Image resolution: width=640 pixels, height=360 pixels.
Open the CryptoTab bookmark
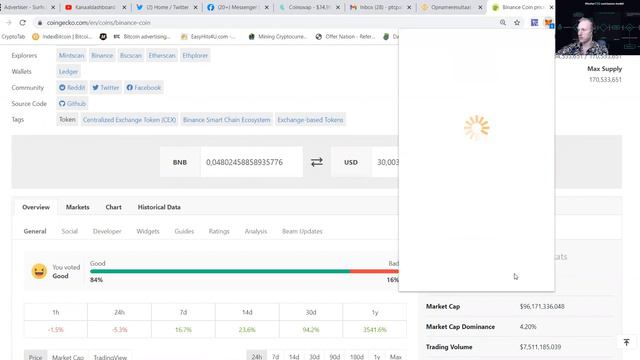[x=13, y=37]
